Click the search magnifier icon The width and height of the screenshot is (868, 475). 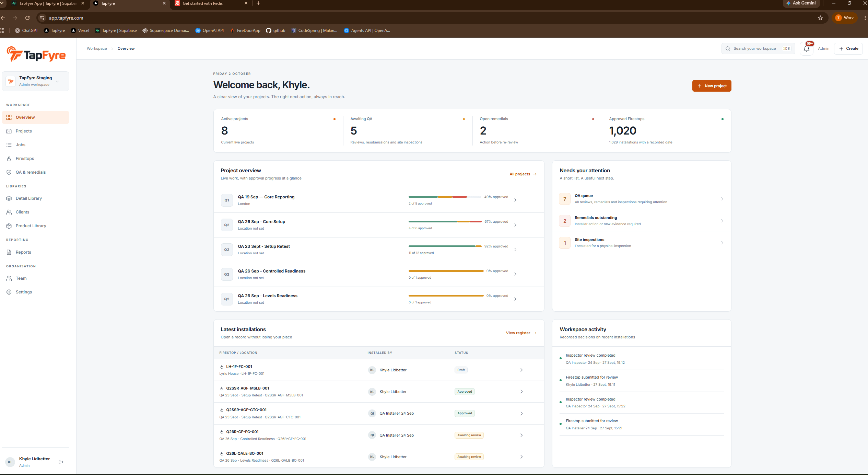click(x=728, y=49)
